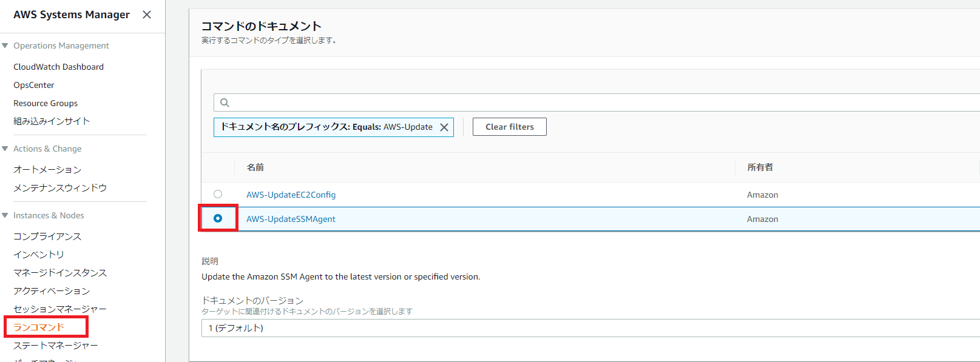Viewport: 980px width, 362px height.
Task: Collapse the Instances & Nodes section
Action: click(x=5, y=215)
